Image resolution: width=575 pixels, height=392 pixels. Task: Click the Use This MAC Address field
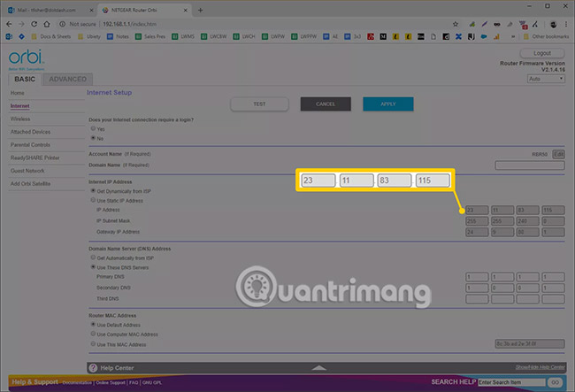click(x=530, y=344)
